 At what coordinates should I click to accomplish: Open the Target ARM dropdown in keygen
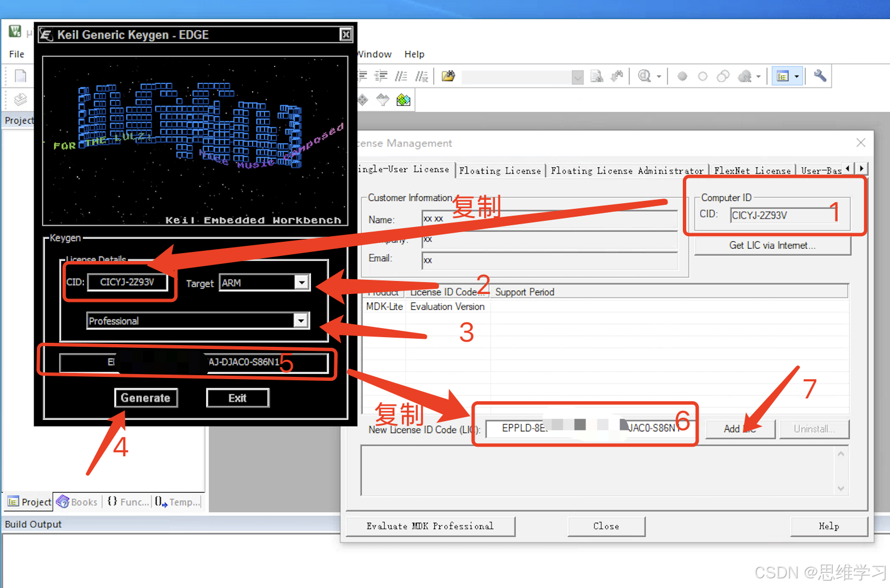301,282
